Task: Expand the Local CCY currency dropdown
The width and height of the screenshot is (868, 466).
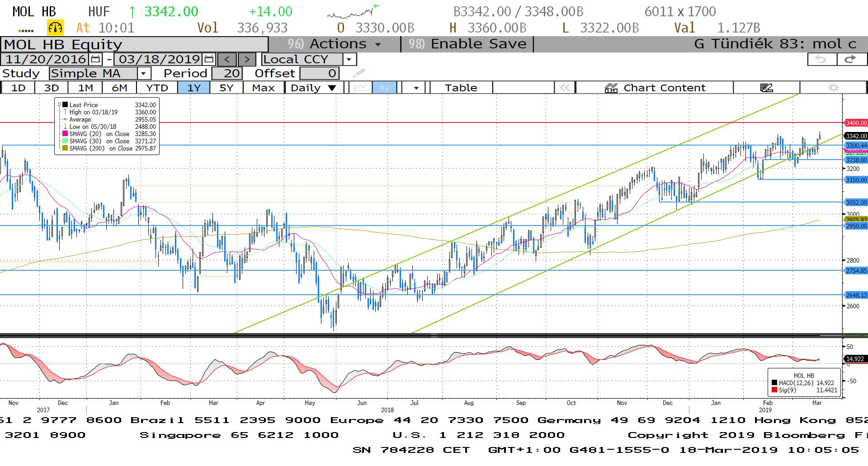Action: (349, 59)
